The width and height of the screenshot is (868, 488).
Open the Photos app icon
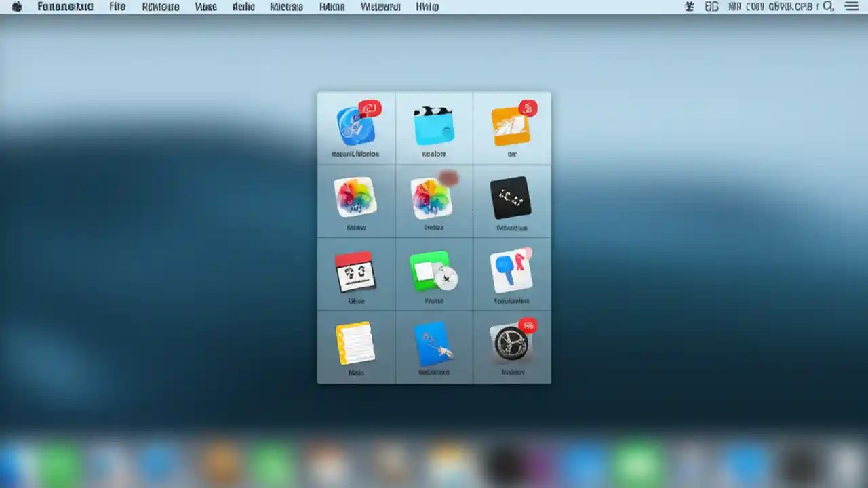coord(355,197)
